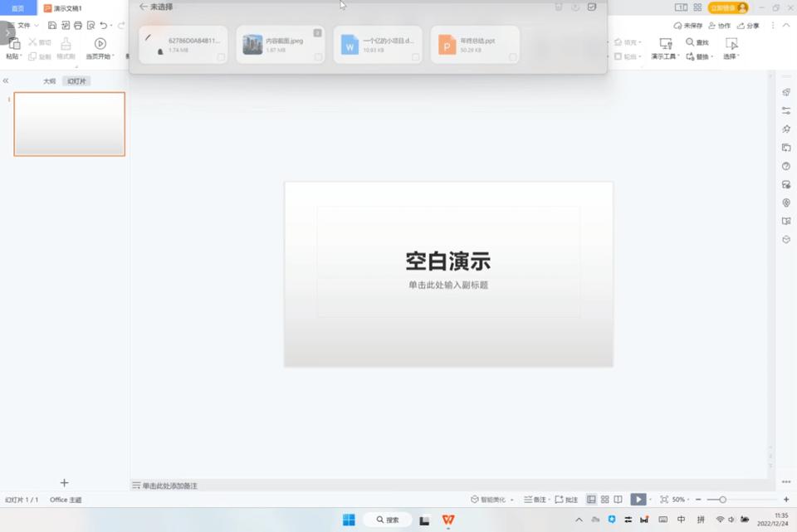Expand the outline (轮廓) dropdown

(633, 55)
